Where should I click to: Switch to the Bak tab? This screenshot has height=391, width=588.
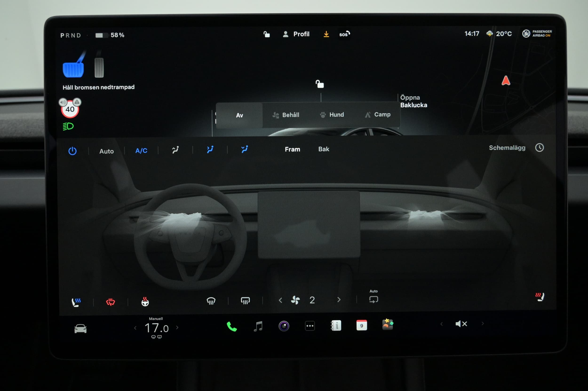point(324,149)
